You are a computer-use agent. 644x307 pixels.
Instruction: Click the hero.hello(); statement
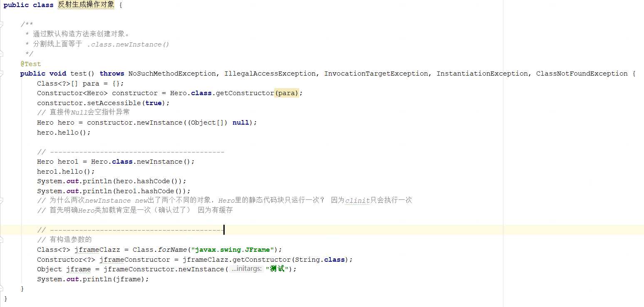pyautogui.click(x=64, y=132)
